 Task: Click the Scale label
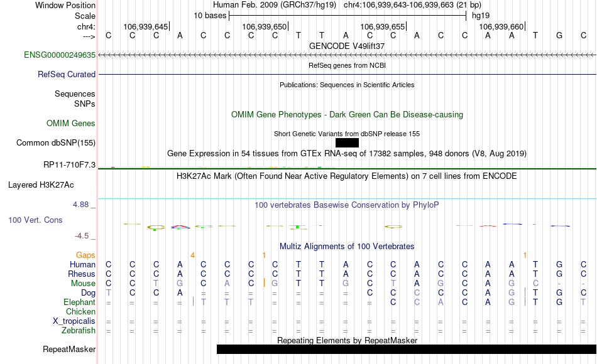coord(85,16)
